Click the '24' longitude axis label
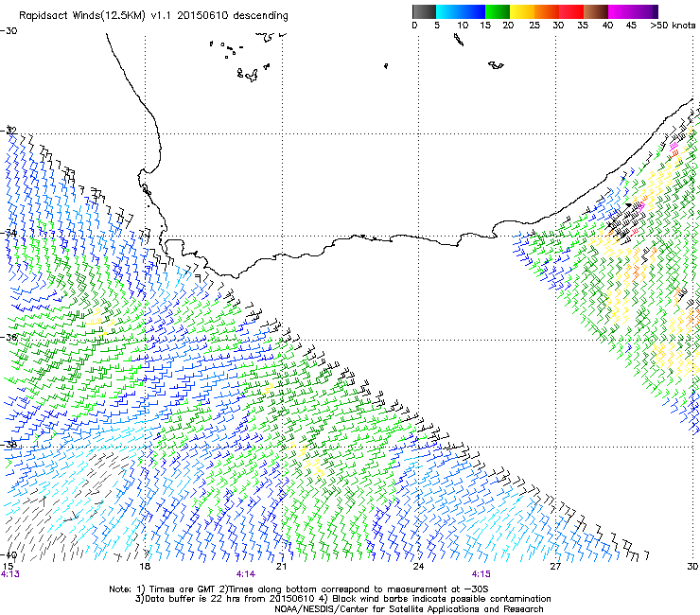This screenshot has width=700, height=615. pyautogui.click(x=418, y=567)
